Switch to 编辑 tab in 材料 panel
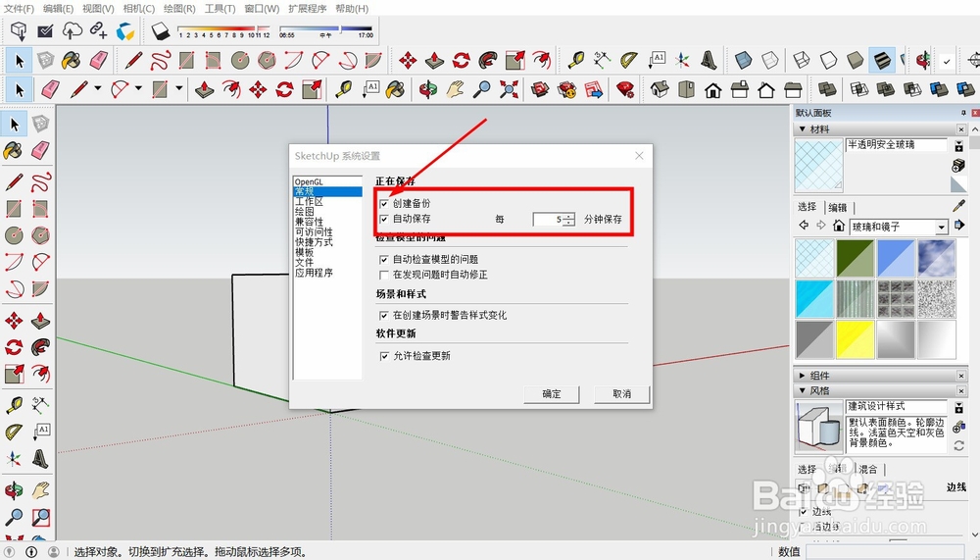980x560 pixels. click(x=838, y=208)
